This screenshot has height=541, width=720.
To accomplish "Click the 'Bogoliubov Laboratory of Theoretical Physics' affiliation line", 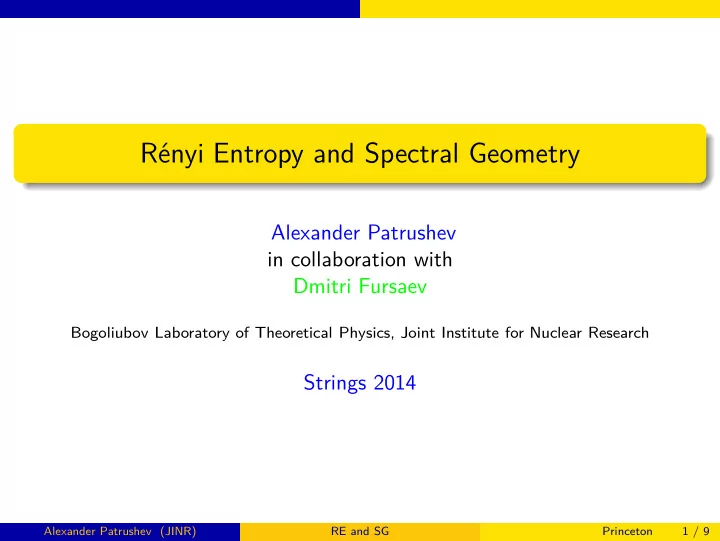I will [360, 332].
